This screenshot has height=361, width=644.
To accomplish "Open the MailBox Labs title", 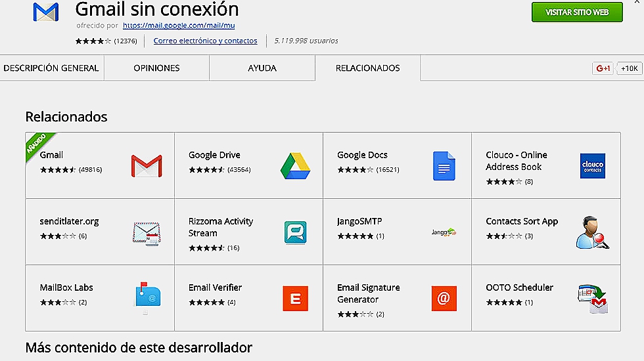I will pos(66,287).
